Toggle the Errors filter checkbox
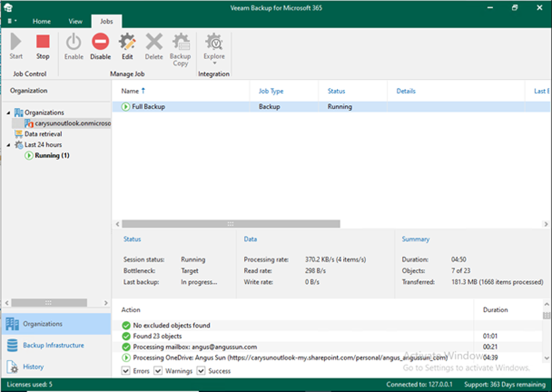 125,370
